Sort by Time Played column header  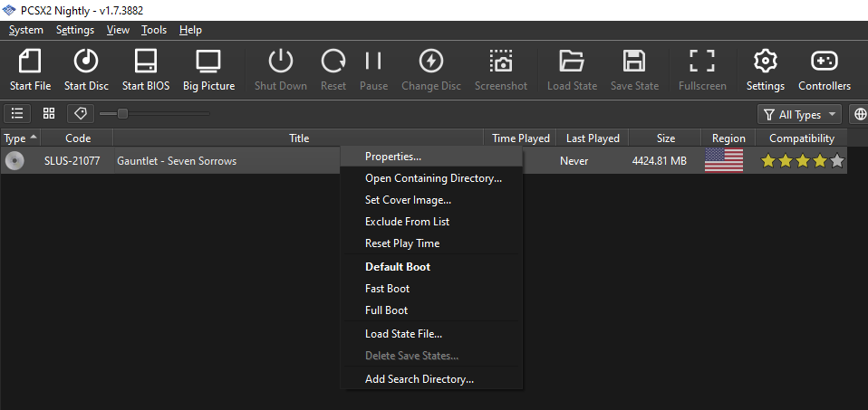(x=520, y=138)
